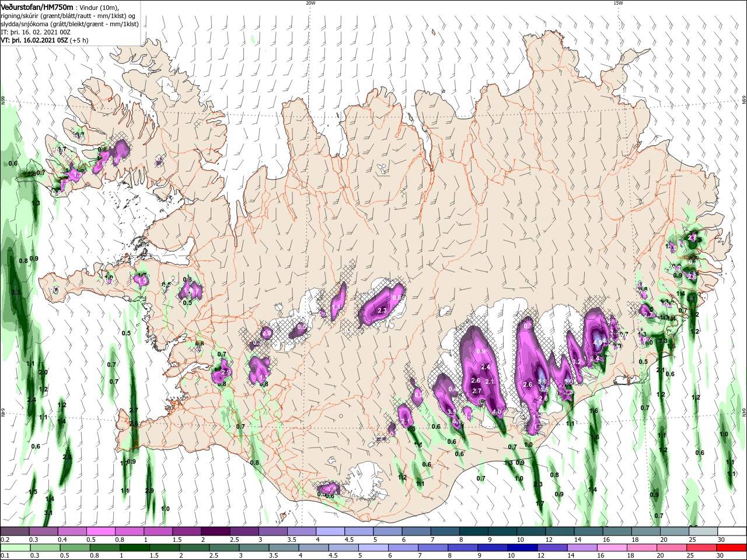Click the 4.9 snowfall value on the map
The image size is (747, 560).
click(598, 342)
